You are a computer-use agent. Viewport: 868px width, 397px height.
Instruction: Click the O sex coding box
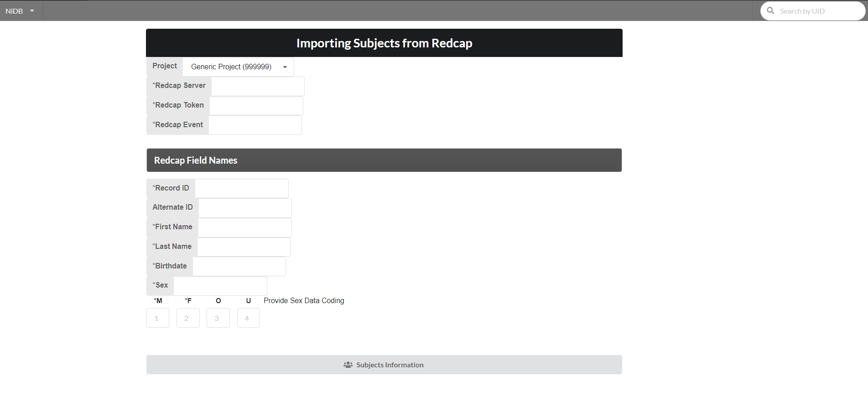pyautogui.click(x=218, y=318)
